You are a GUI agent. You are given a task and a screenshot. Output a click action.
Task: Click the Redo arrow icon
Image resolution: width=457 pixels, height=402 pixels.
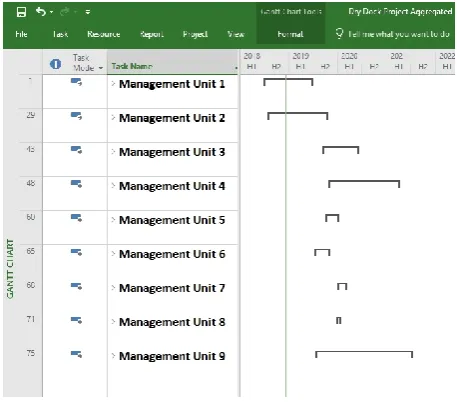[65, 12]
